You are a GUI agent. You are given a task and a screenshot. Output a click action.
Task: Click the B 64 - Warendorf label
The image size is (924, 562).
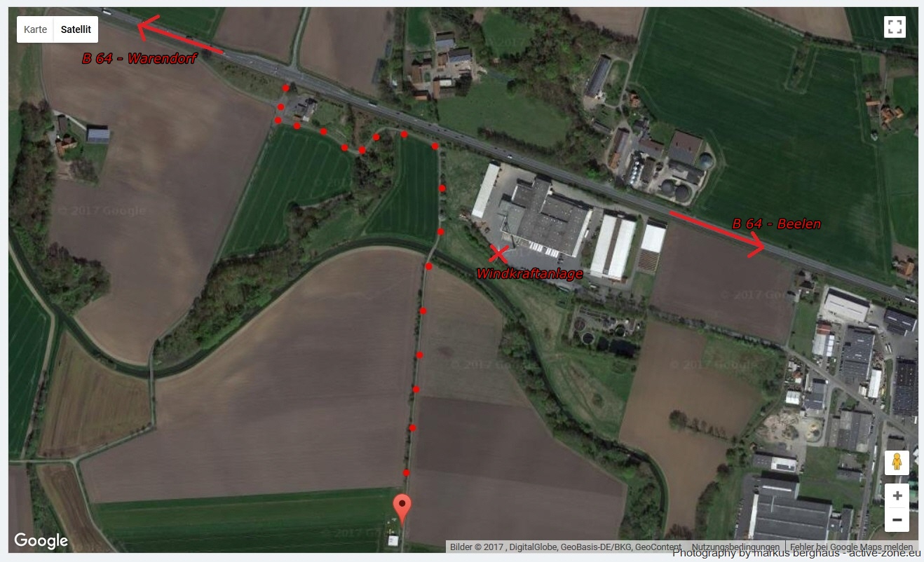click(139, 59)
